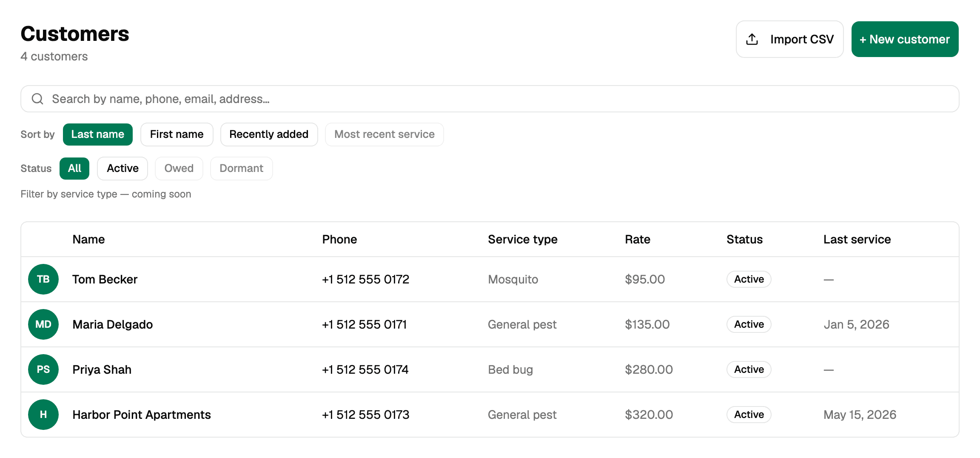Open Harbor Point Apartments' H avatar
This screenshot has height=458, width=980.
[x=43, y=415]
